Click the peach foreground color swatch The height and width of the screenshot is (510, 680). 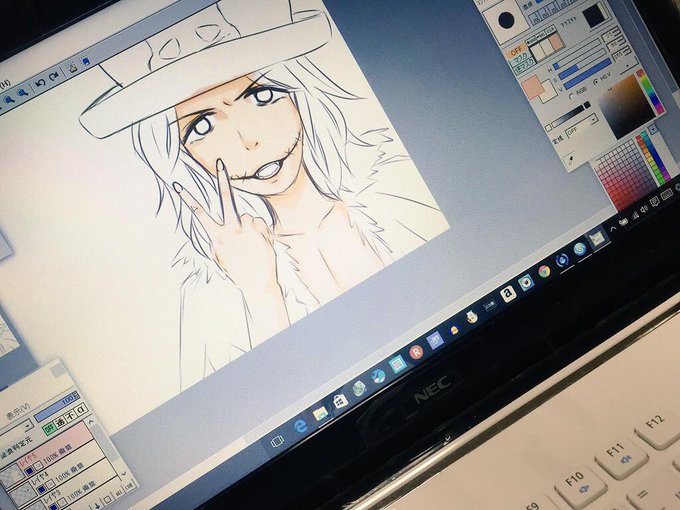coord(532,86)
